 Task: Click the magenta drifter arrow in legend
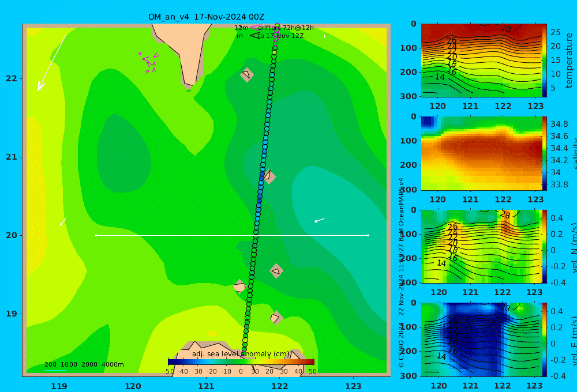(255, 27)
